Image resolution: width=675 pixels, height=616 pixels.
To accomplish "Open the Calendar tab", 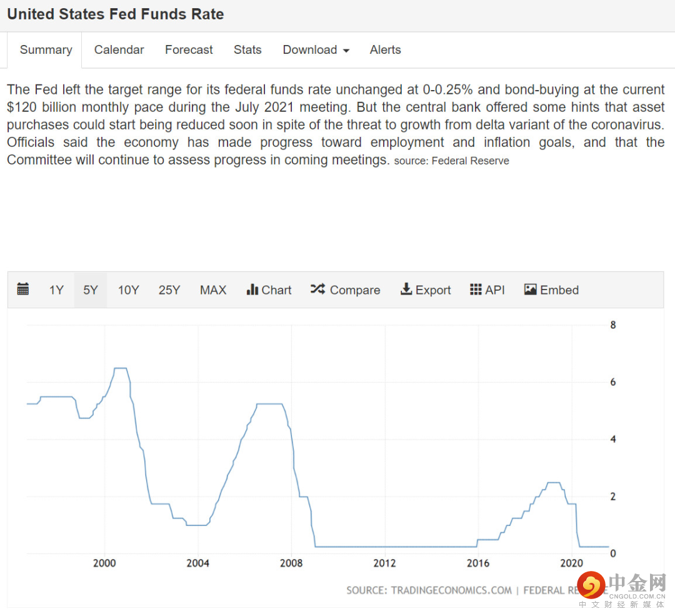I will point(119,50).
